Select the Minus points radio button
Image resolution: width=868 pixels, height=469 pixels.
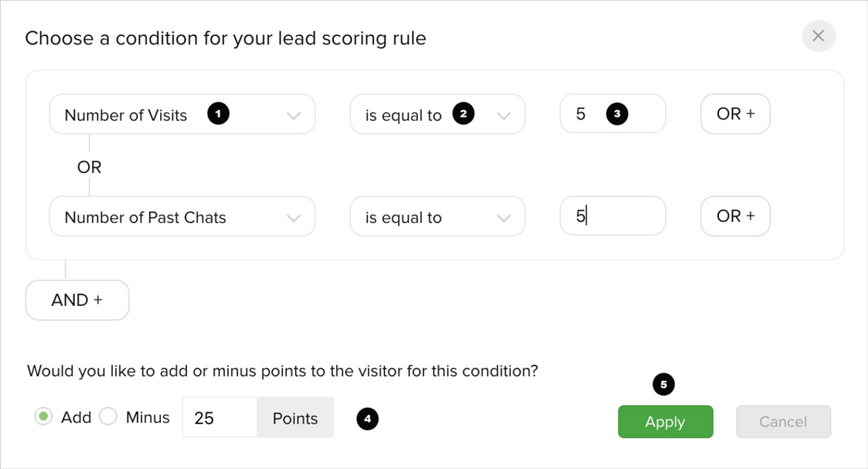click(x=108, y=418)
